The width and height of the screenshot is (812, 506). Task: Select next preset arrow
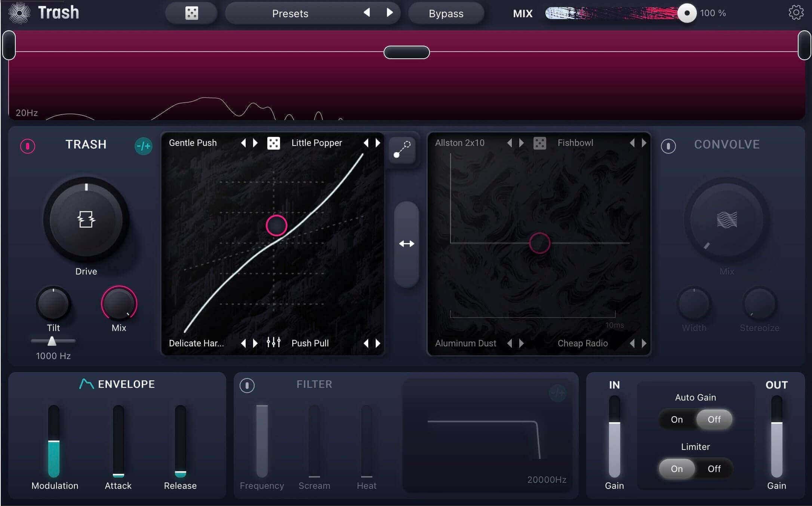[x=390, y=13]
